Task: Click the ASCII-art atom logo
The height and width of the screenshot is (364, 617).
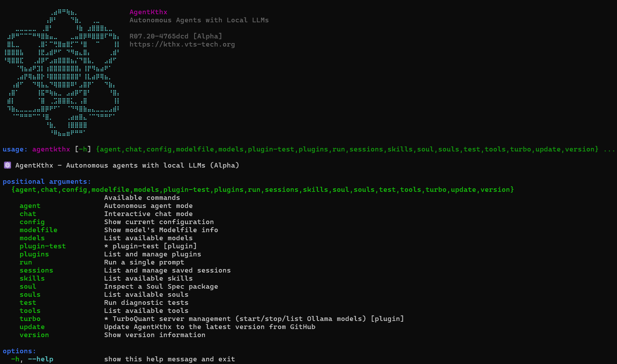Action: [62, 73]
